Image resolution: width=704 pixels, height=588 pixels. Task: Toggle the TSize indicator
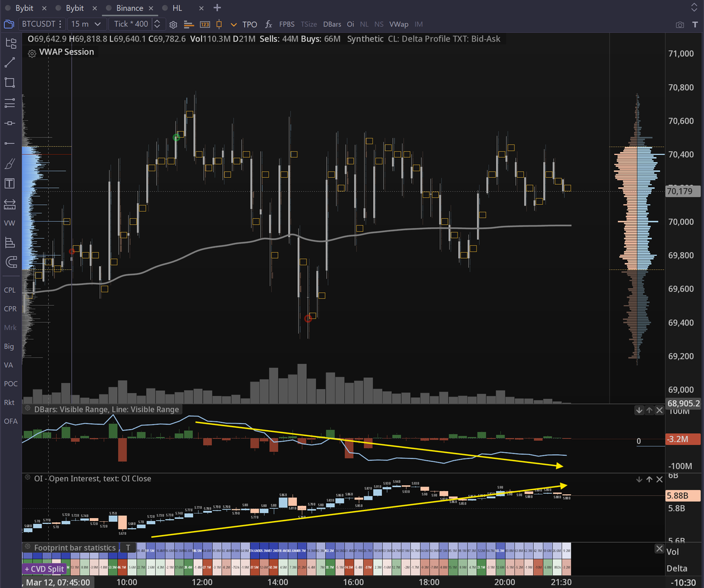click(x=309, y=25)
